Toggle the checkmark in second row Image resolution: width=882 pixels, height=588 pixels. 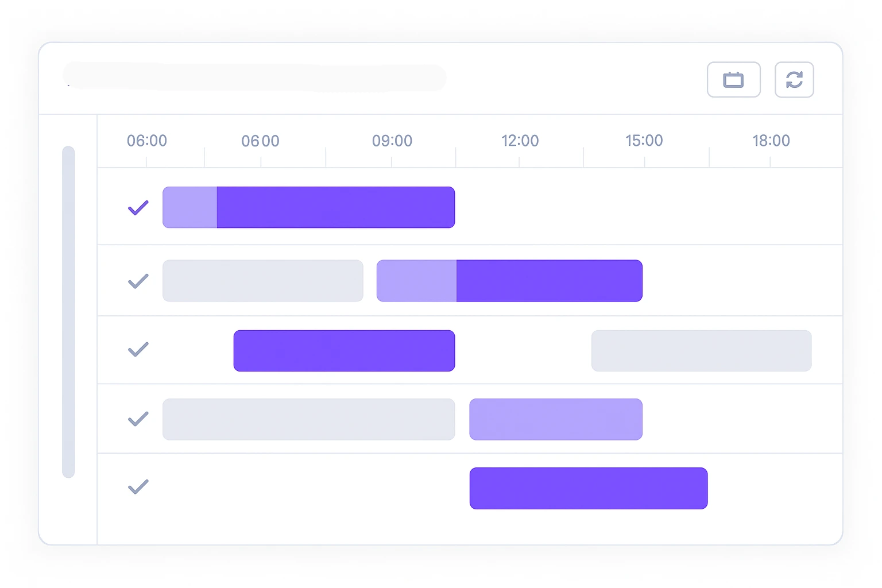tap(138, 281)
